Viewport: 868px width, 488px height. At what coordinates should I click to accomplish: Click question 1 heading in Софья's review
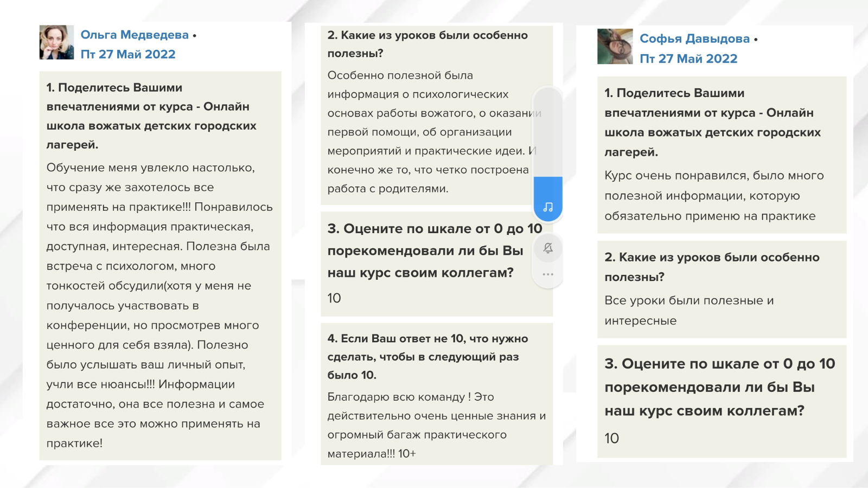[712, 123]
